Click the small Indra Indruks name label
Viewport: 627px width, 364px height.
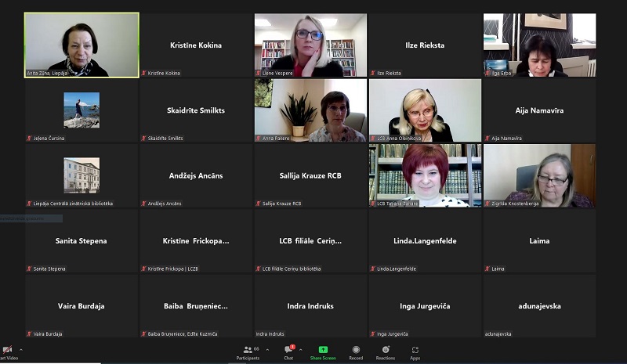pyautogui.click(x=270, y=333)
